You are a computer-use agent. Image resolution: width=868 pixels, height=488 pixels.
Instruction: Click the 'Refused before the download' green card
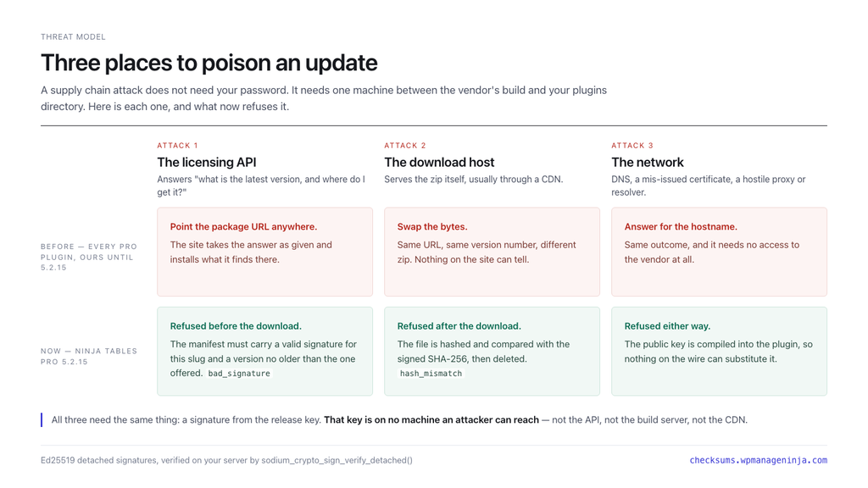pos(264,352)
